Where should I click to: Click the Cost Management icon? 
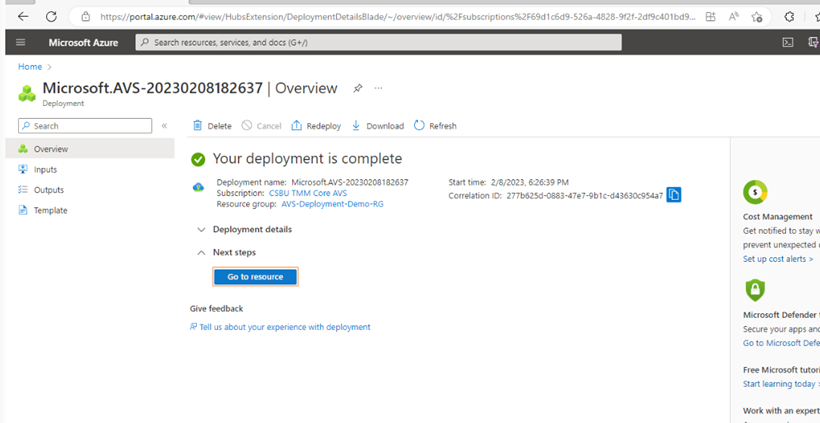click(755, 192)
